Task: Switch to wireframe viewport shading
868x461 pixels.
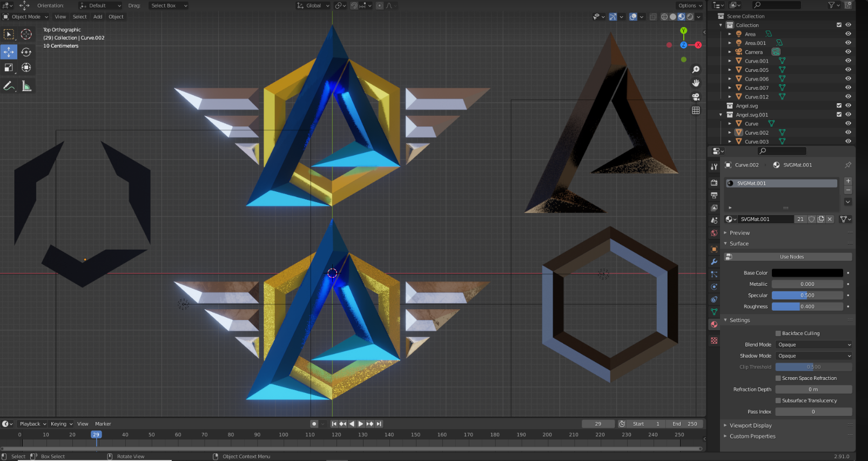Action: click(x=664, y=17)
